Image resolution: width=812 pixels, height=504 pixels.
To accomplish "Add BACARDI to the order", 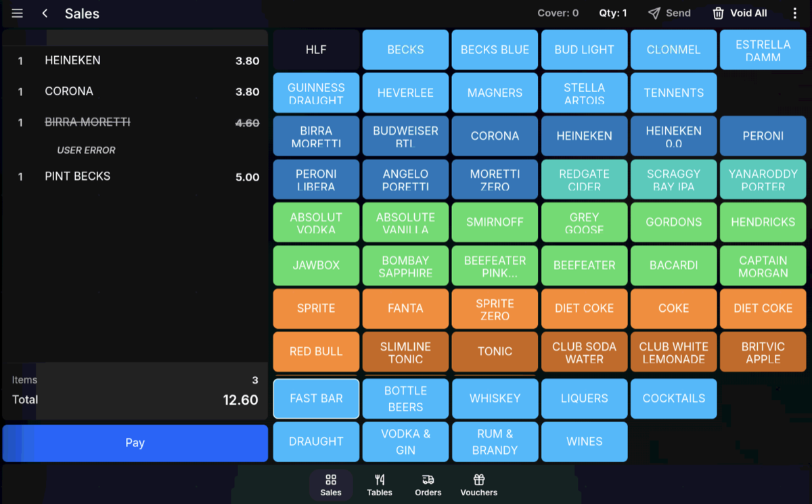I will point(673,266).
